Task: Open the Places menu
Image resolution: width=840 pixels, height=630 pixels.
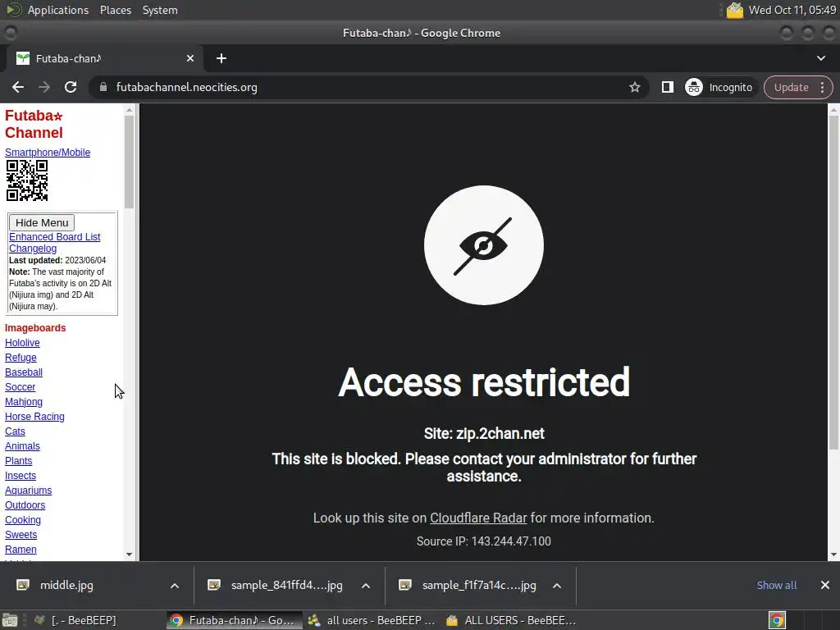Action: click(x=116, y=10)
